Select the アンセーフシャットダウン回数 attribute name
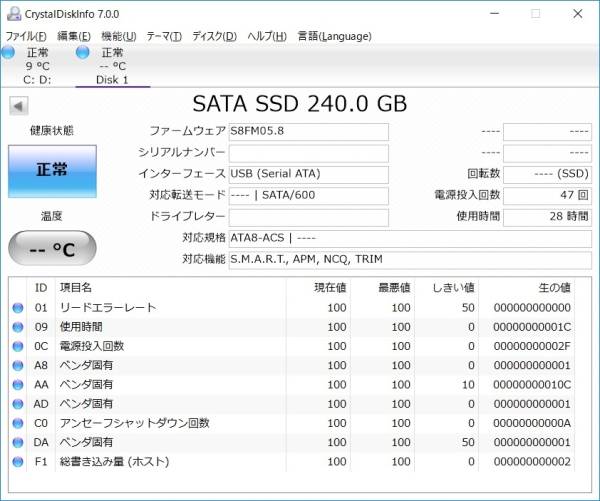 point(134,423)
